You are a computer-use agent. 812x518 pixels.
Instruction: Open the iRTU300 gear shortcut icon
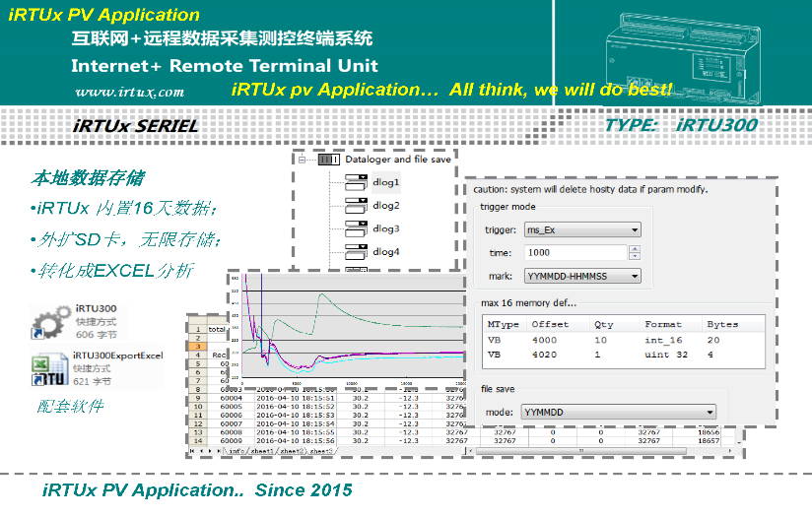[48, 321]
